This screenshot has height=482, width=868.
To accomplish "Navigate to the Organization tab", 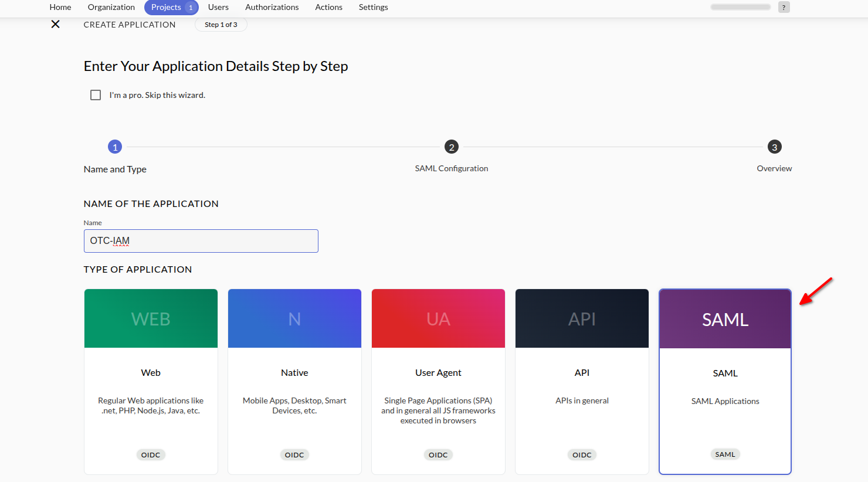I will click(x=111, y=7).
